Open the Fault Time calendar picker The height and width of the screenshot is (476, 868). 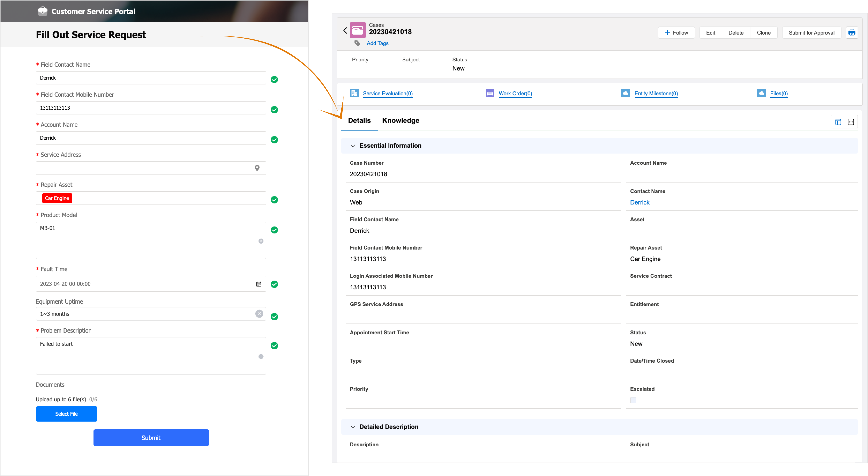pyautogui.click(x=259, y=284)
